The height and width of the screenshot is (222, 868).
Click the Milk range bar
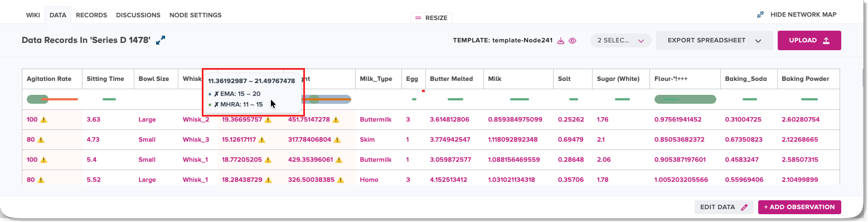(x=520, y=99)
